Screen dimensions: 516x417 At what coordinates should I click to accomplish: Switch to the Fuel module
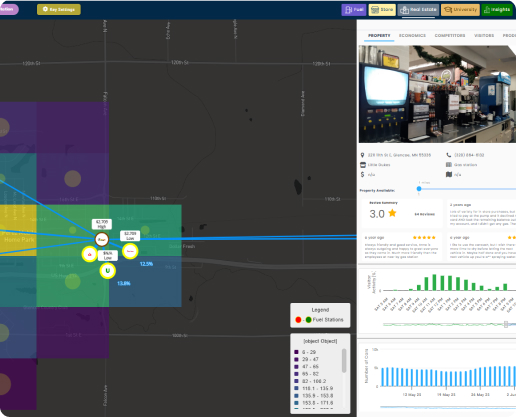(354, 10)
